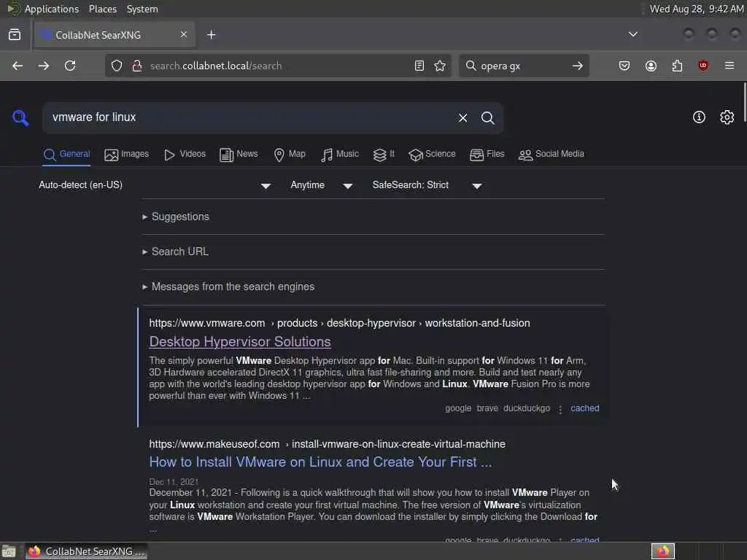The image size is (747, 560).
Task: Click the engine options dots beside duckduckgo
Action: click(560, 409)
